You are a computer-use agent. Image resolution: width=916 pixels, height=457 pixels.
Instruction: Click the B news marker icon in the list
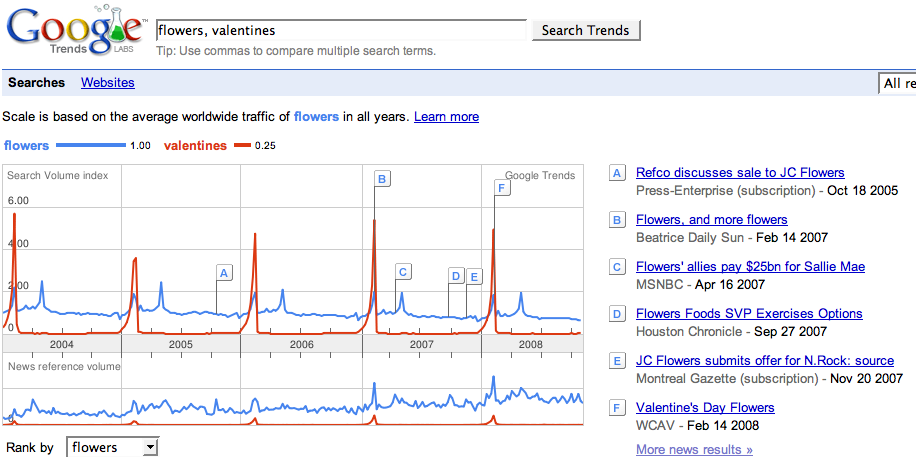point(617,220)
